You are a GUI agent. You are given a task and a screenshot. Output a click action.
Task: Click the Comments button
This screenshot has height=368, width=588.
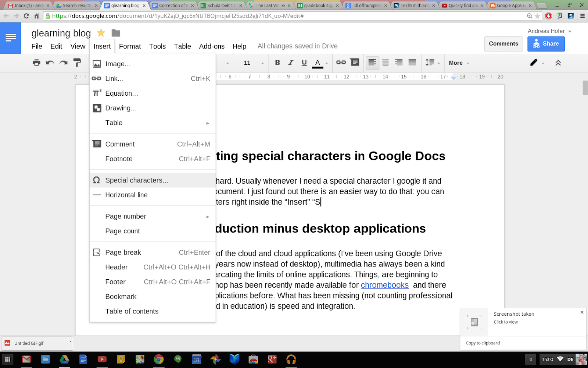click(x=503, y=44)
